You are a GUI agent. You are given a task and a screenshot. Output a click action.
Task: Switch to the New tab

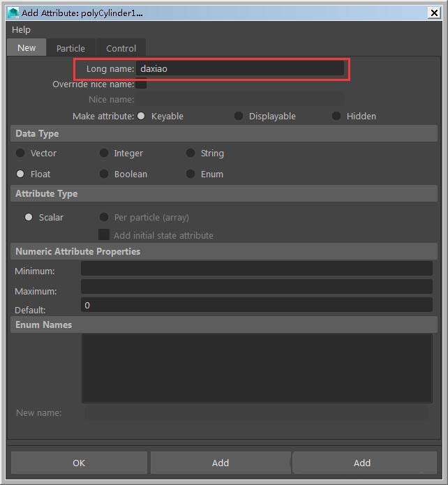tap(27, 47)
